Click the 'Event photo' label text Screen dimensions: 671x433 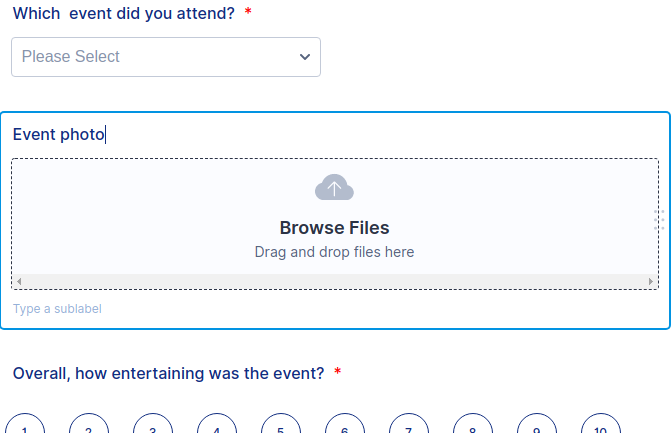pyautogui.click(x=58, y=134)
